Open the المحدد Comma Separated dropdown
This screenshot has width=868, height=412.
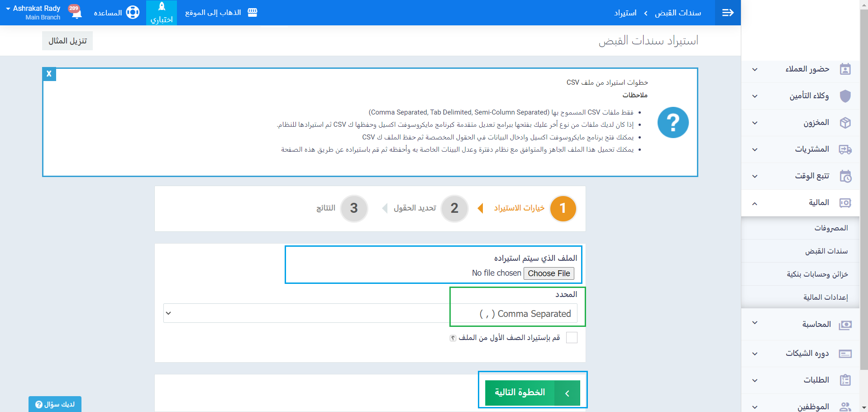point(370,313)
